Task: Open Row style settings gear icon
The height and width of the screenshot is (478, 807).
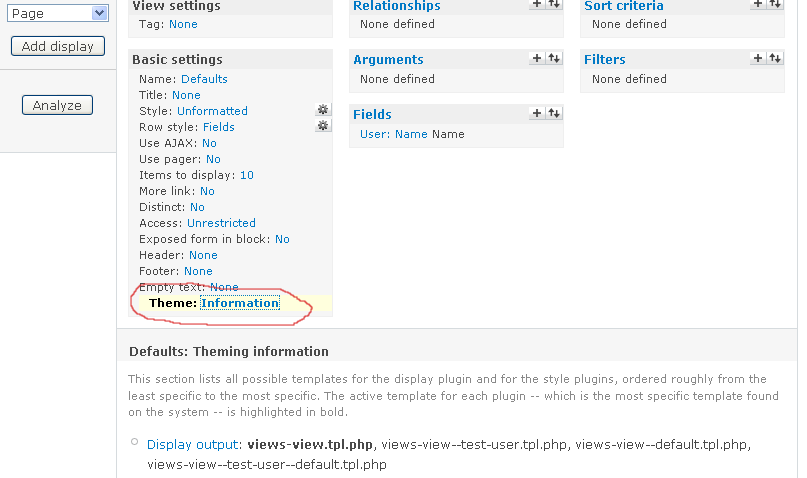Action: tap(322, 126)
